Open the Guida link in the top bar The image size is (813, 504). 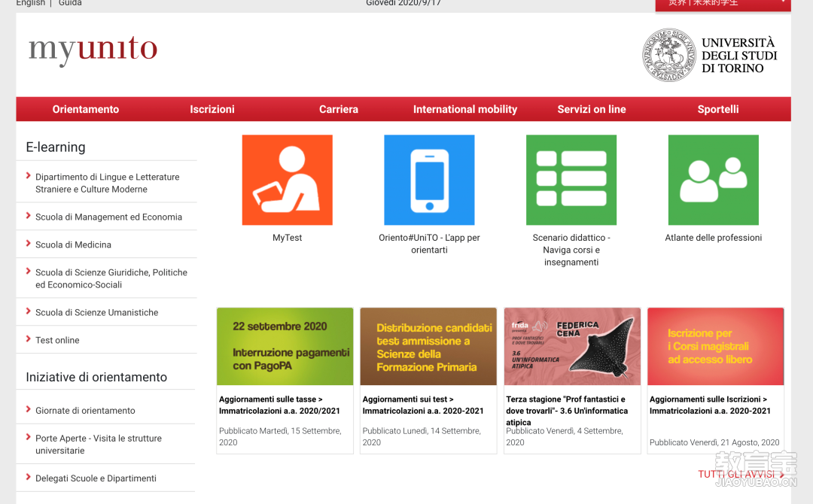pos(70,3)
